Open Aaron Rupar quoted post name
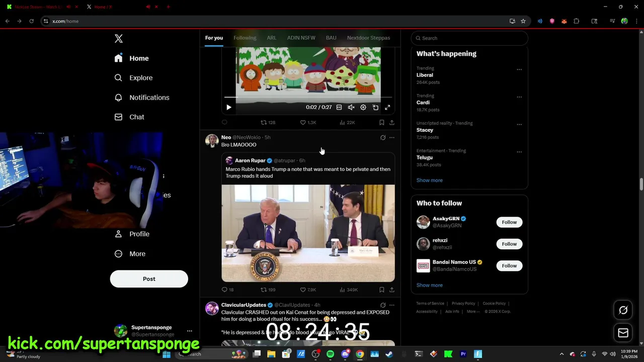The height and width of the screenshot is (362, 644). pyautogui.click(x=250, y=160)
